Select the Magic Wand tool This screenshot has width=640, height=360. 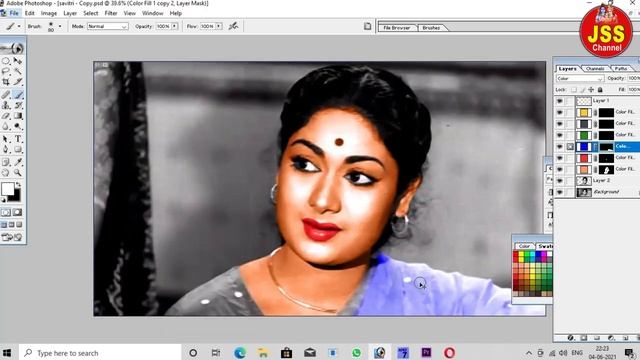(18, 71)
